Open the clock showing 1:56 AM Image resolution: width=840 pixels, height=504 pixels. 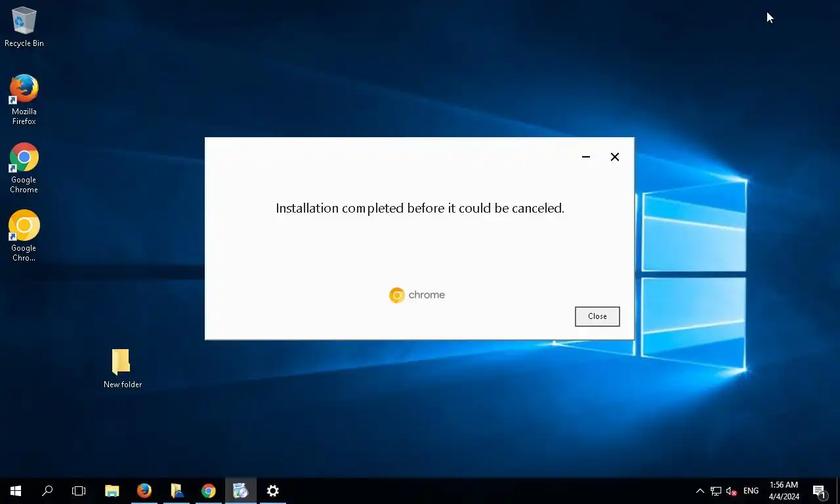tap(784, 491)
